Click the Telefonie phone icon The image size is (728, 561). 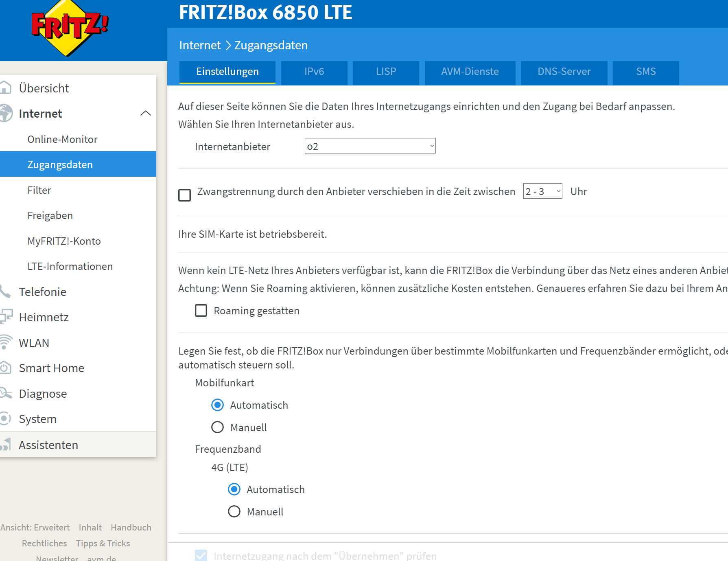[x=4, y=291]
